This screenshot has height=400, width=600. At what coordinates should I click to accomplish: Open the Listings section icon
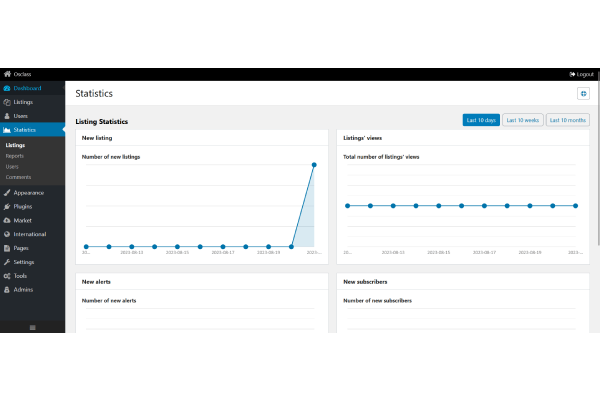click(7, 102)
